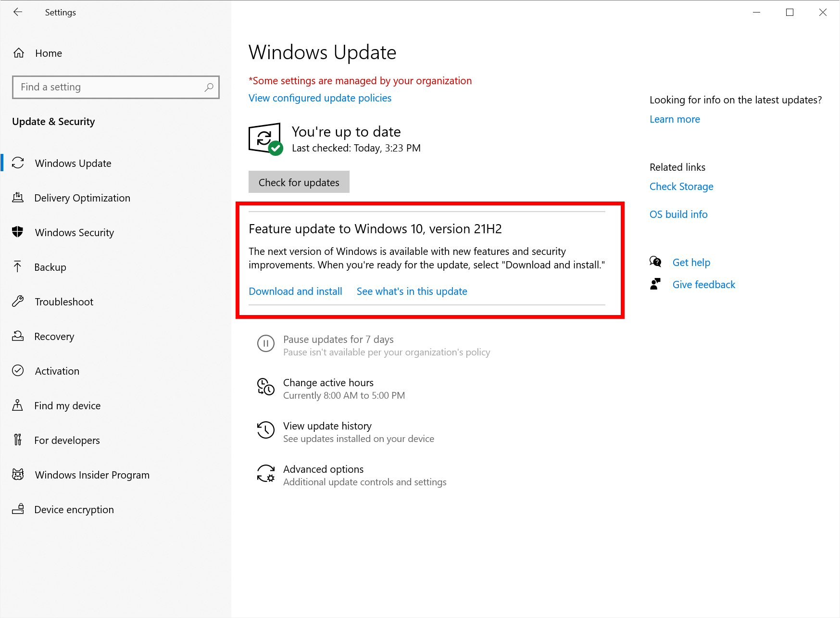
Task: Click inside the Find a setting box
Action: point(115,87)
